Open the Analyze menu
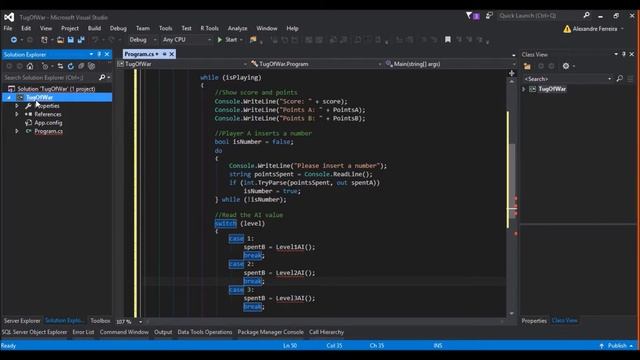This screenshot has width=640, height=360. (x=238, y=28)
